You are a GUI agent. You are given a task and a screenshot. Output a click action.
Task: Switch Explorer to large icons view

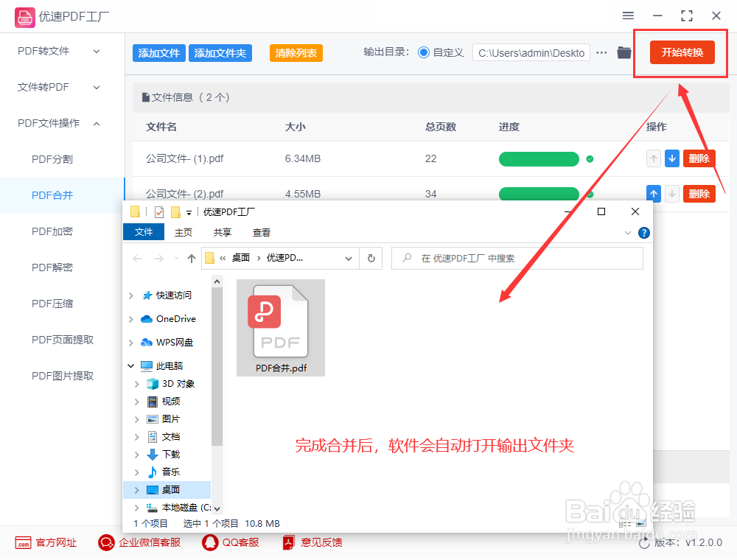pyautogui.click(x=641, y=523)
